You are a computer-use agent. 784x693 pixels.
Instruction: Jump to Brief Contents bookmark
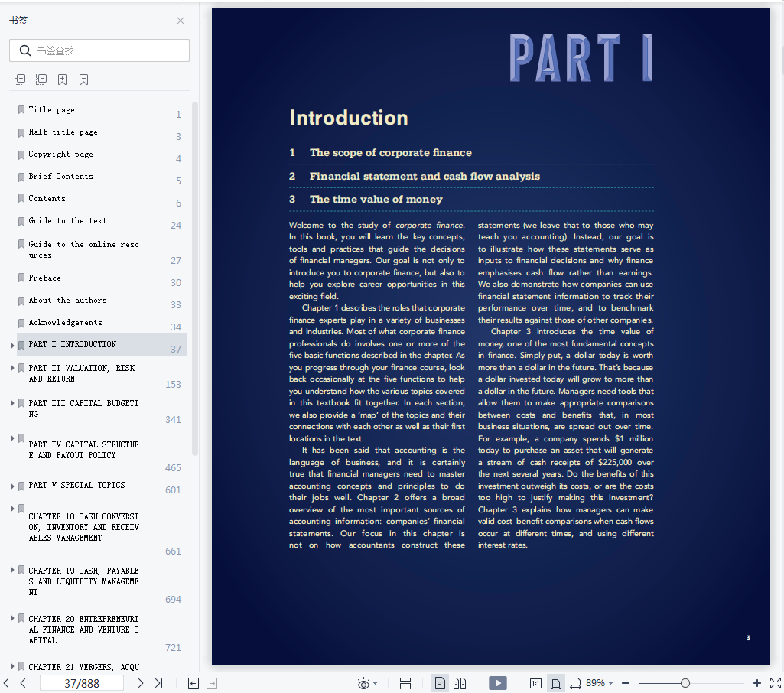coord(60,176)
